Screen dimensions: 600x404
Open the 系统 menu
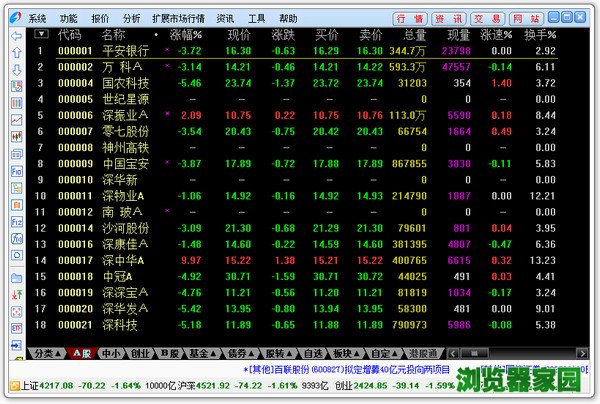pos(37,18)
